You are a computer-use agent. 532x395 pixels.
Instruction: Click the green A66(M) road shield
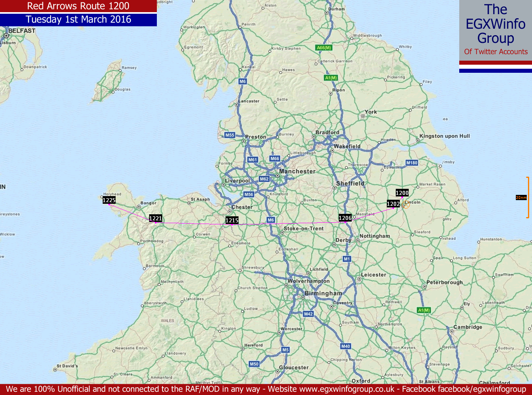[324, 48]
